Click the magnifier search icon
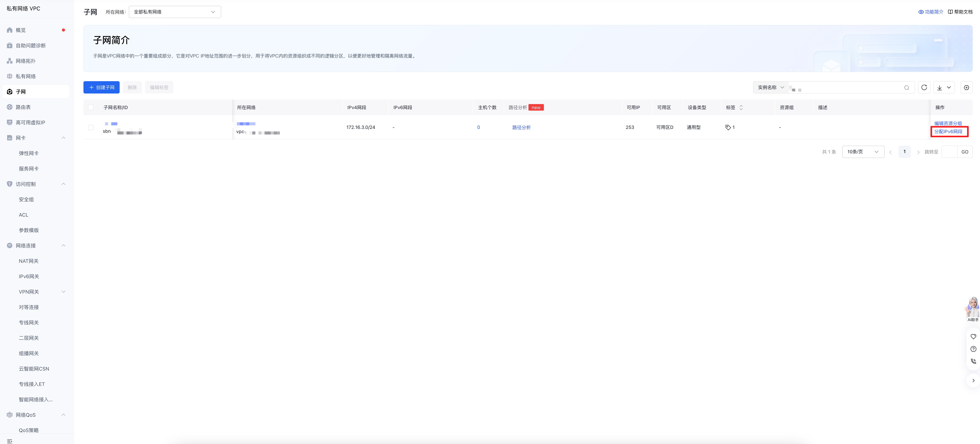 tap(907, 88)
